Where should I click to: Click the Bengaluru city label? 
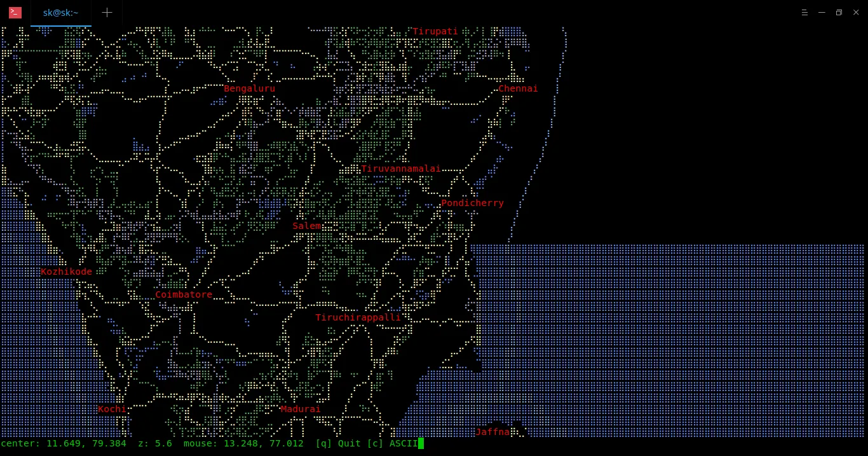click(249, 89)
